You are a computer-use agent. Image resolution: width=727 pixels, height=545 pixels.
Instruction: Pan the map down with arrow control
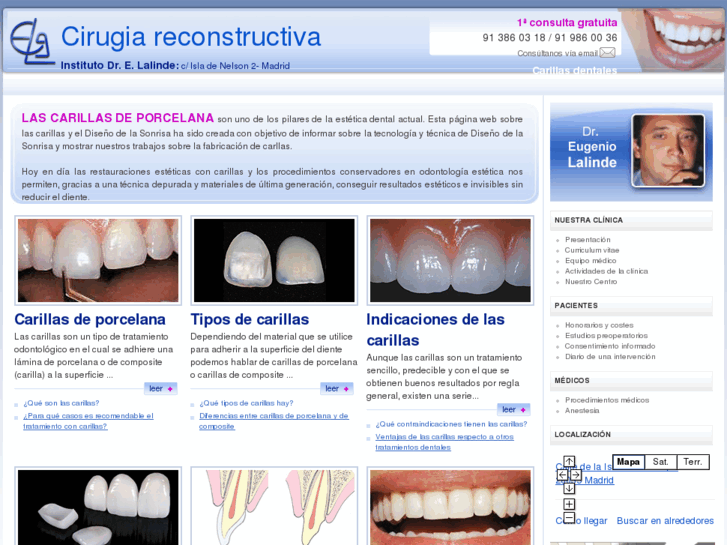click(x=569, y=488)
